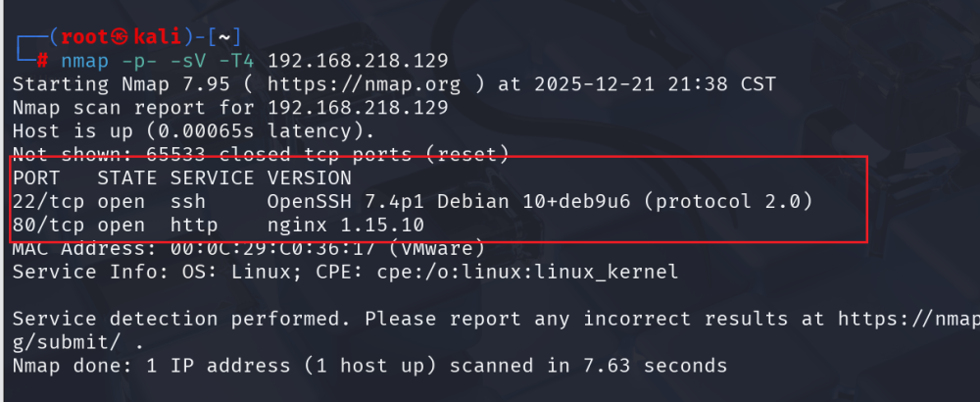The height and width of the screenshot is (402, 980).
Task: Click the tilde directory in the prompt brackets
Action: [225, 37]
